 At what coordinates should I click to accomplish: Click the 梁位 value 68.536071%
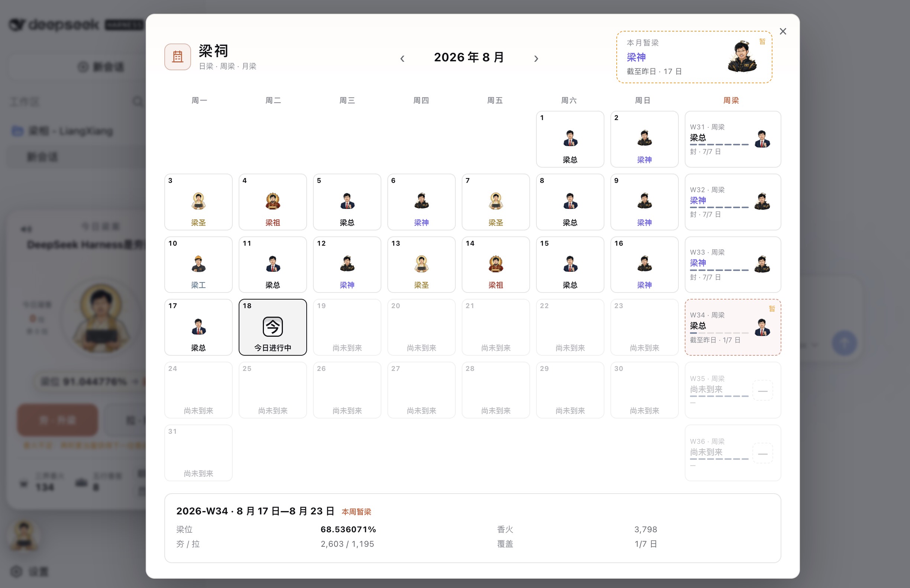[348, 529]
